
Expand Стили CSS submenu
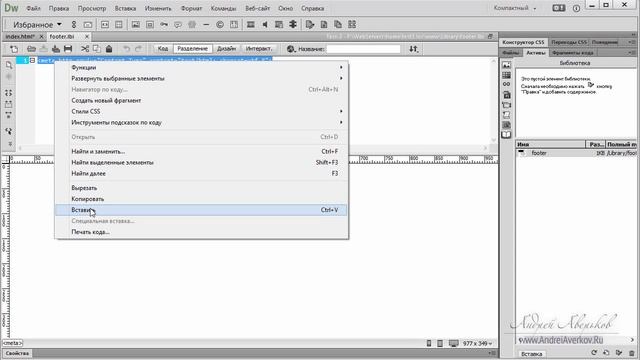click(x=202, y=111)
